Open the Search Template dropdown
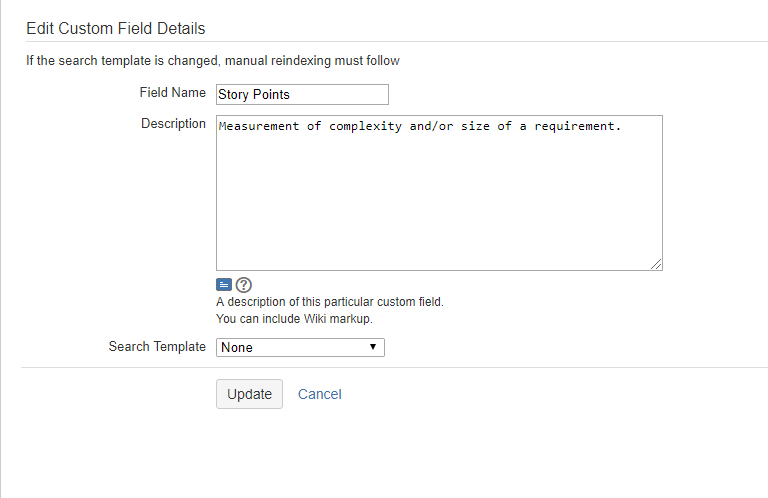768x498 pixels. pyautogui.click(x=300, y=347)
